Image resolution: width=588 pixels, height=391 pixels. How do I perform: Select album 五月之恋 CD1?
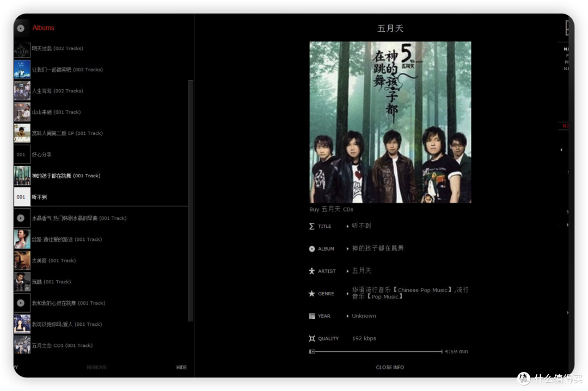[x=62, y=345]
